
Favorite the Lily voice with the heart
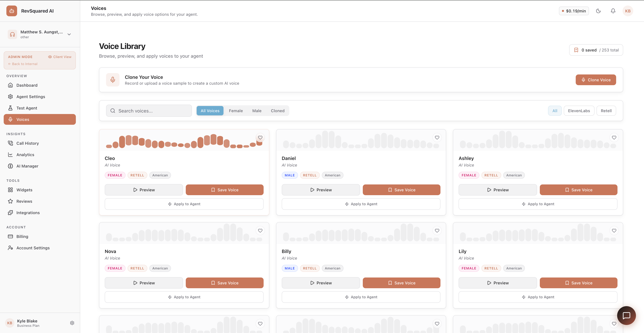click(x=614, y=231)
